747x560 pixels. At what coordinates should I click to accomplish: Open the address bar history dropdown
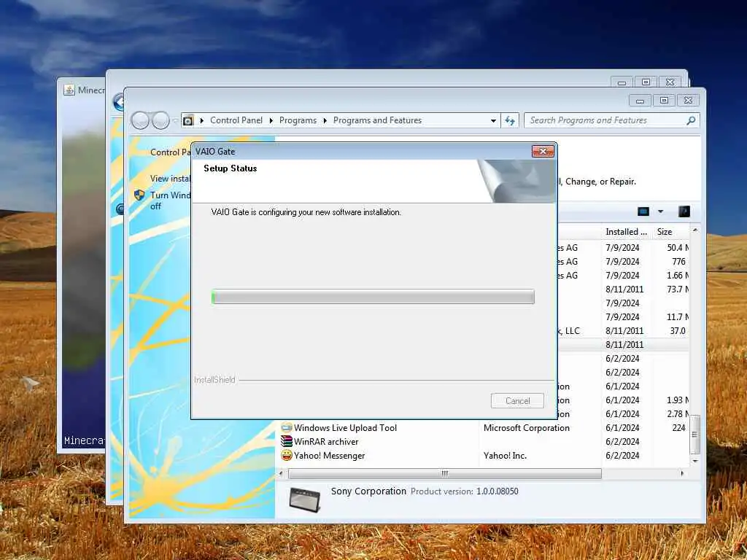pyautogui.click(x=494, y=120)
